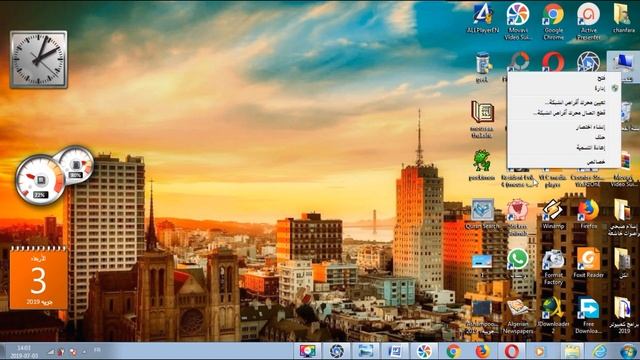Select the open book desktop icon
640x360 pixels.
482,119
